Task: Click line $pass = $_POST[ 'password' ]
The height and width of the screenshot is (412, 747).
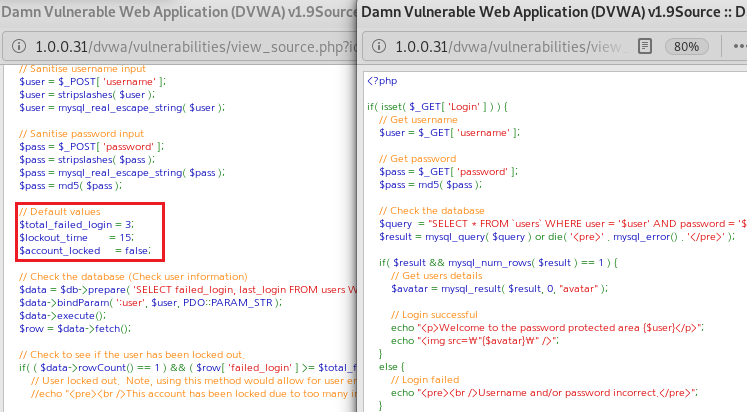Action: pyautogui.click(x=91, y=147)
